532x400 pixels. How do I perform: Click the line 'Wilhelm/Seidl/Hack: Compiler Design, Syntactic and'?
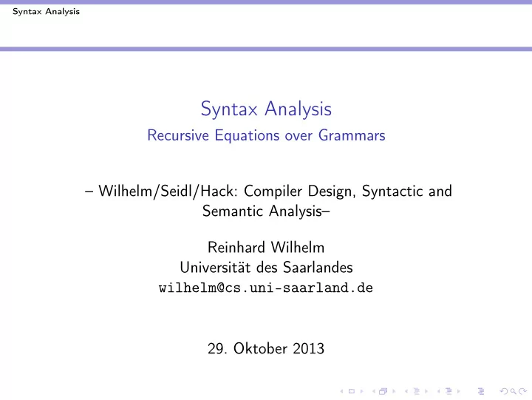click(x=275, y=191)
